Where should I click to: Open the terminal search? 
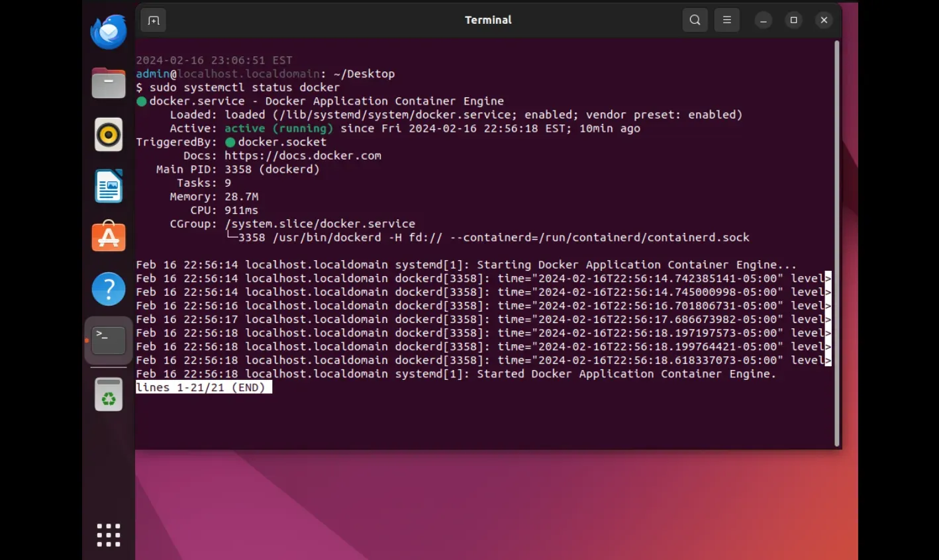tap(695, 20)
